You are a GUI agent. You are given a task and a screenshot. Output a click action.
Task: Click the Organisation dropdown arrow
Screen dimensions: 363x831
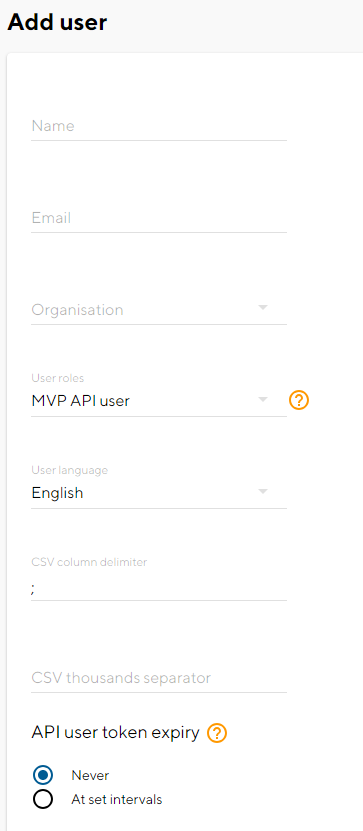263,308
